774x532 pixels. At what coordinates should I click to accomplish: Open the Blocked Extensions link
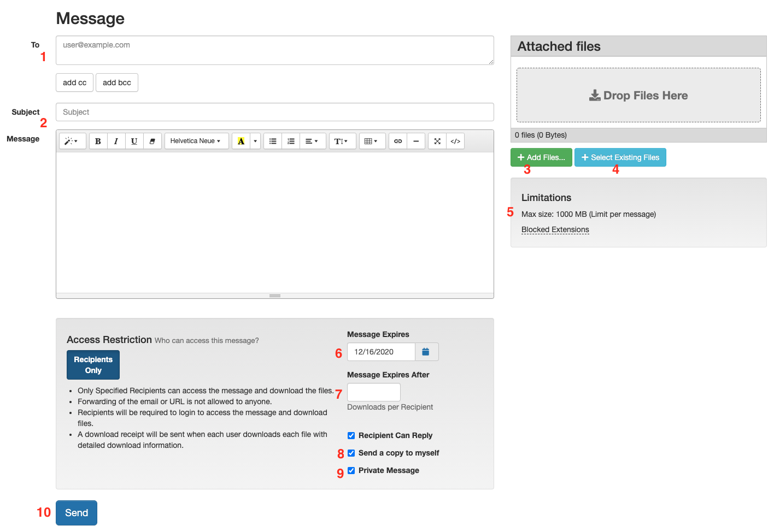click(x=555, y=229)
